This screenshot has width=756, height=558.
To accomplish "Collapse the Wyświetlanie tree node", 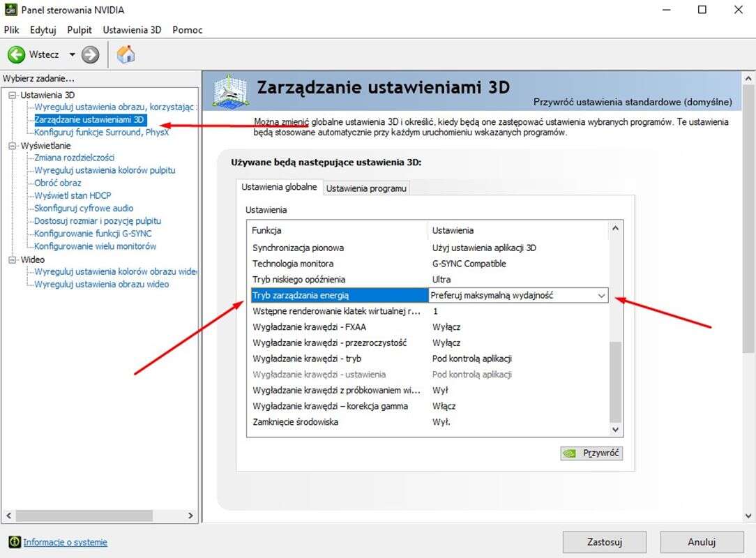I will [12, 146].
